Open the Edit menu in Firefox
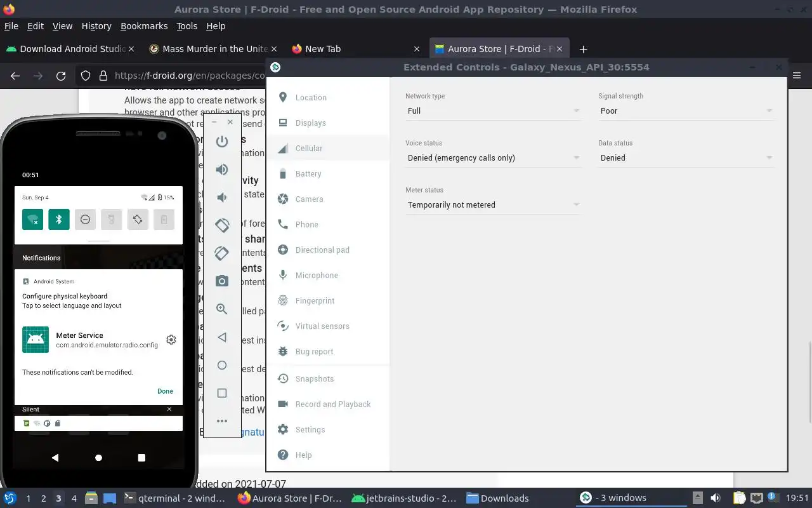This screenshot has height=508, width=812. [36, 26]
